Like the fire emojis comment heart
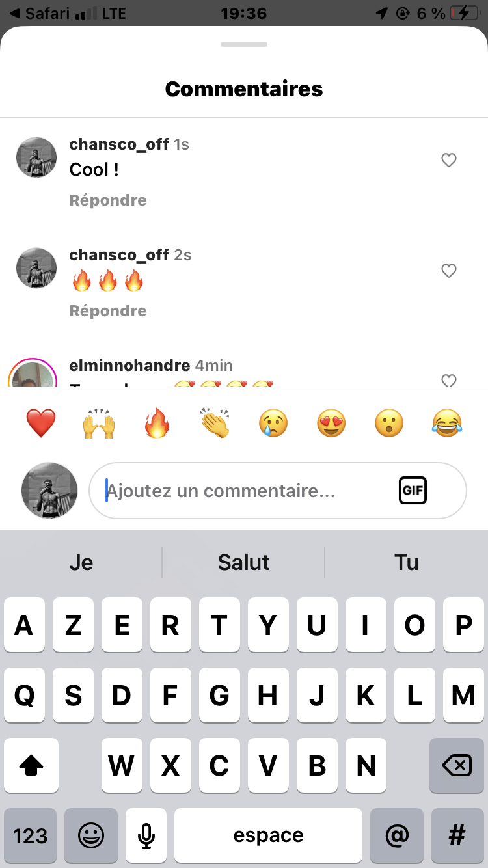 click(449, 271)
